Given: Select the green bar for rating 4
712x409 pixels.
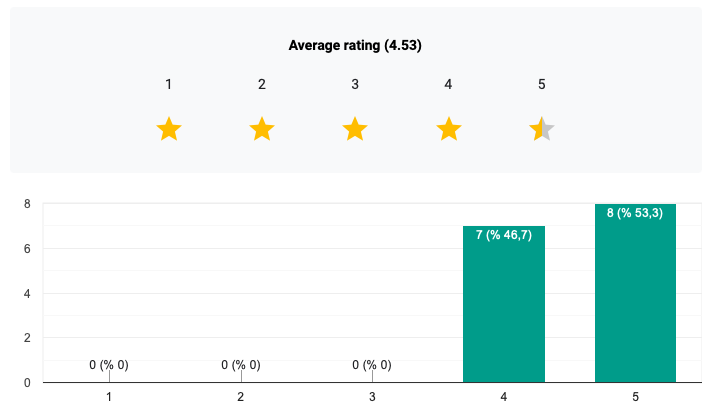Looking at the screenshot, I should pos(504,310).
